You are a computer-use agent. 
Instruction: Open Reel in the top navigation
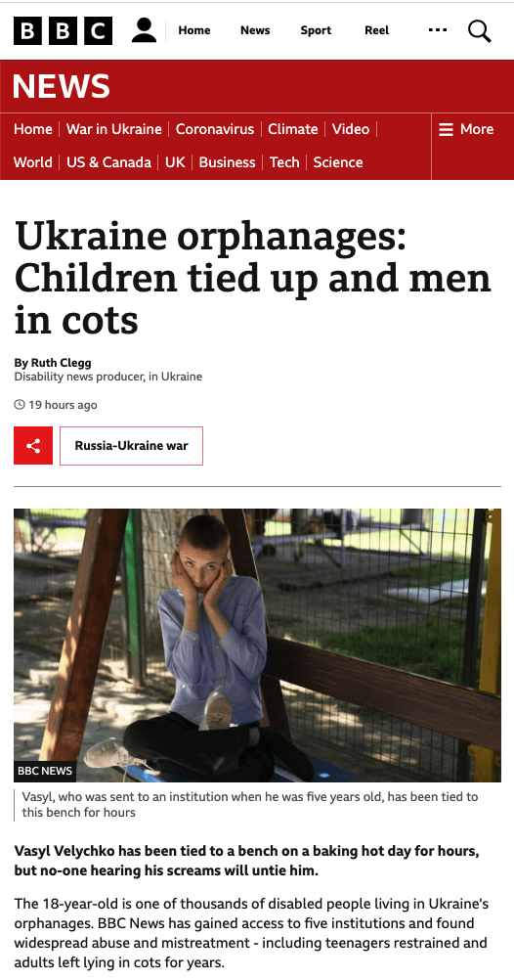click(x=376, y=30)
